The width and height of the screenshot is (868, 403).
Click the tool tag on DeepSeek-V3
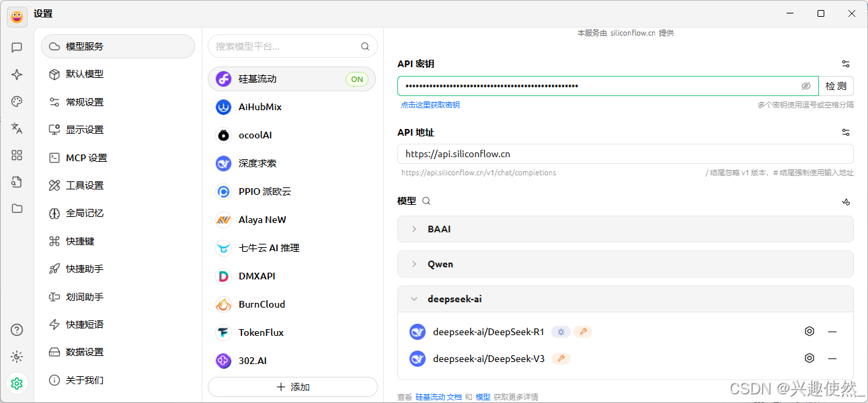point(561,358)
